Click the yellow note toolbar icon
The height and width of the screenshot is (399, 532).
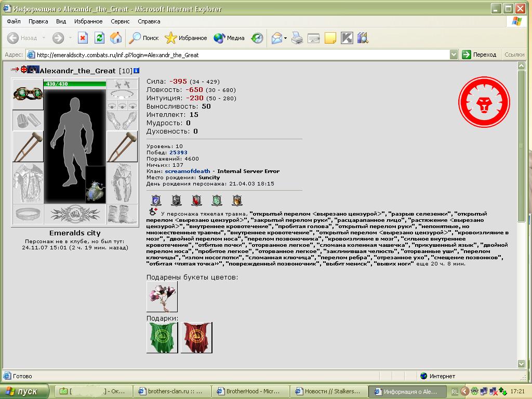click(330, 38)
